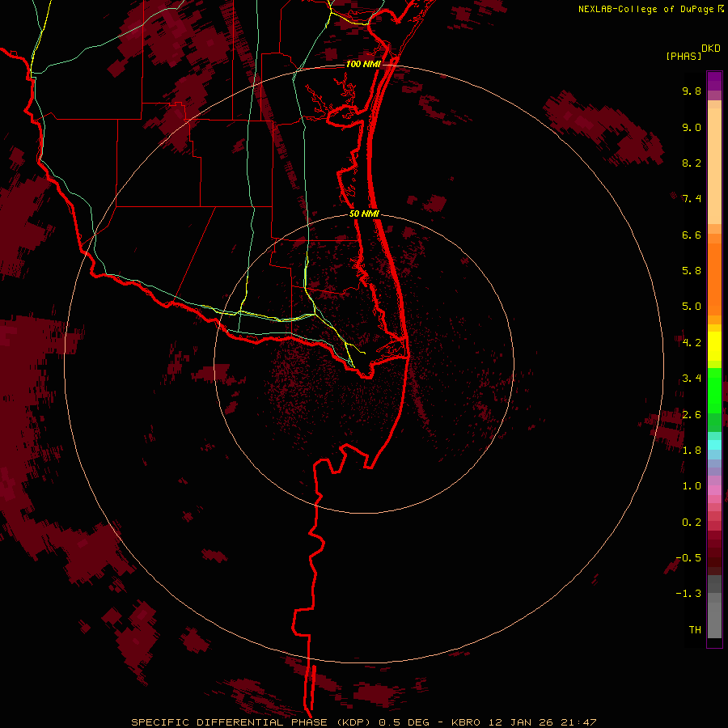
Task: Click the 50 NMI range ring label
Action: 365,214
